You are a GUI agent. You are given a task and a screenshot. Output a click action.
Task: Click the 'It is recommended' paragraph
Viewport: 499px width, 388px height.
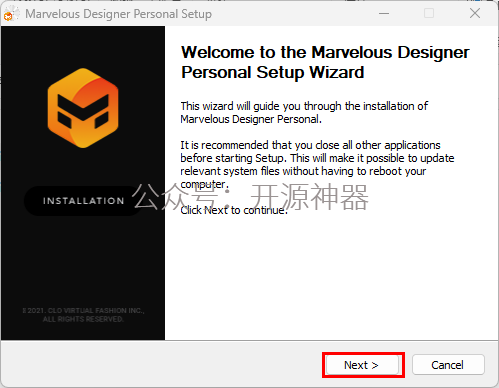(x=317, y=164)
